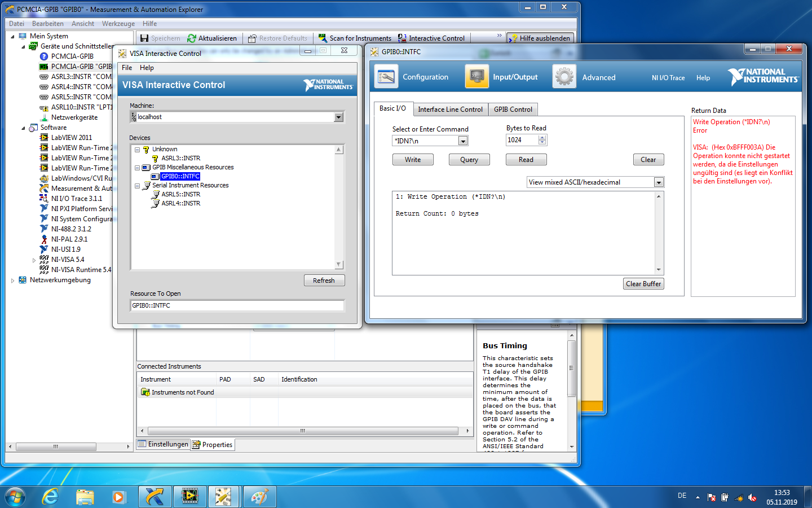Select the NI PXI Platform Services icon
Screen dimensions: 812x508
pos(44,209)
